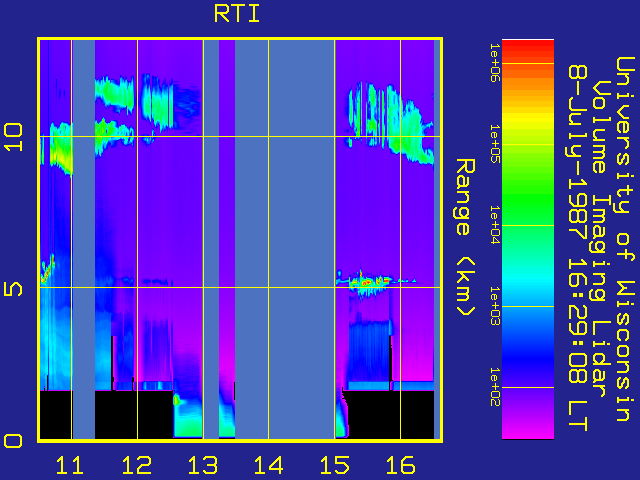Click the 1e+04 colorbar label
Screen dimensions: 640x480
[494, 225]
